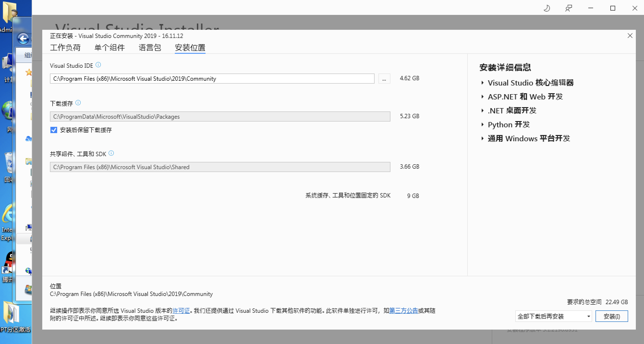Click info icon beside 下载缓存 label
644x344 pixels.
(x=78, y=103)
